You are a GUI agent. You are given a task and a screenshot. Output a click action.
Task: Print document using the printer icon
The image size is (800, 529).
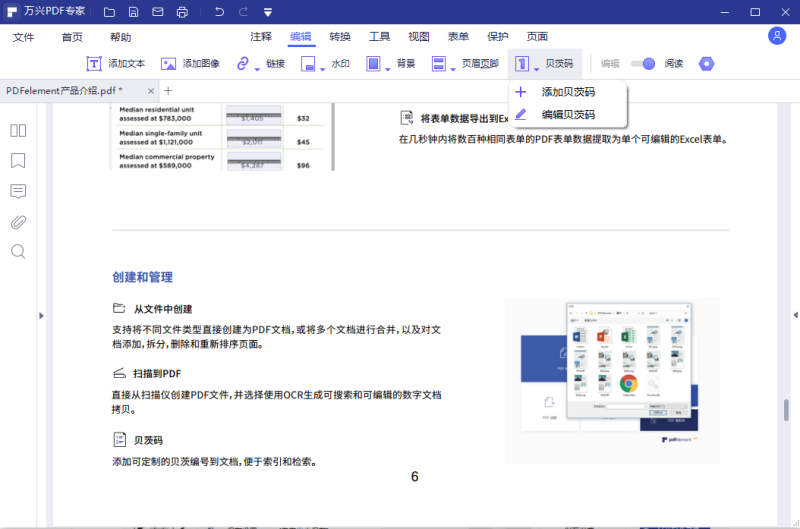point(182,12)
